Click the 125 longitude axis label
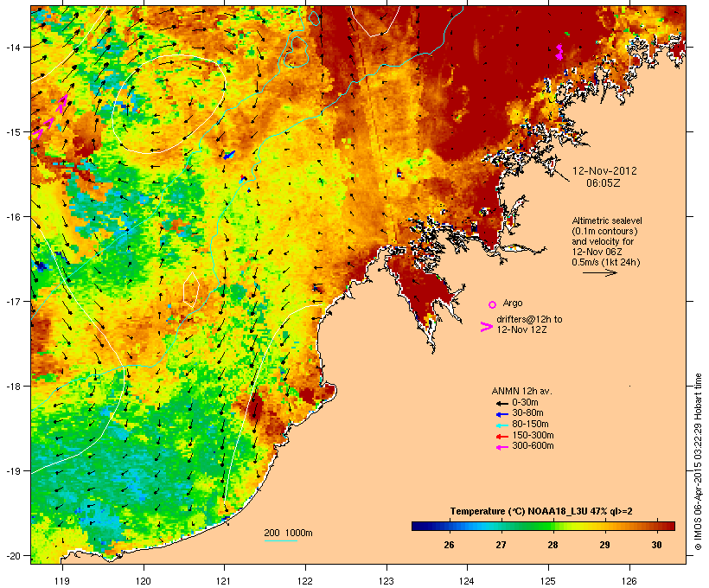This screenshot has width=709, height=588. 548,581
